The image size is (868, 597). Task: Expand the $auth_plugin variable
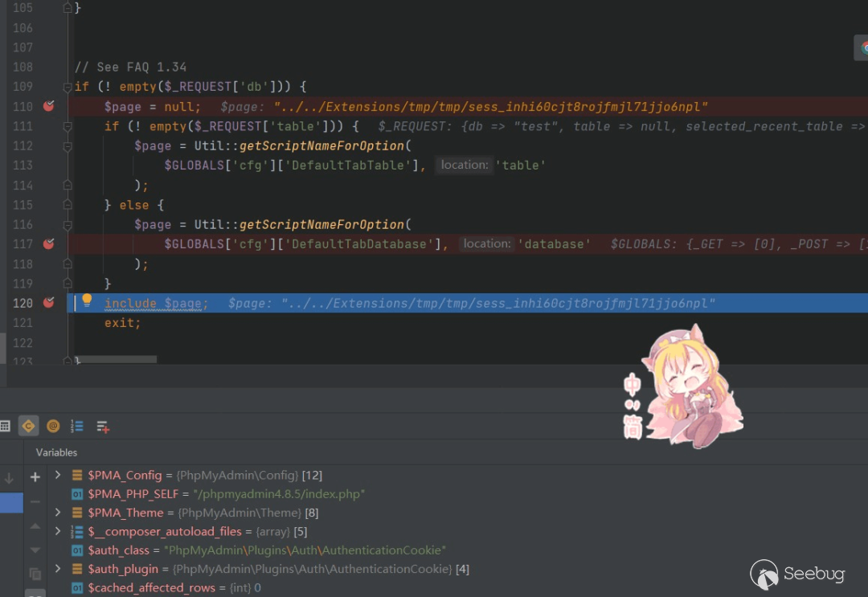[x=58, y=569]
